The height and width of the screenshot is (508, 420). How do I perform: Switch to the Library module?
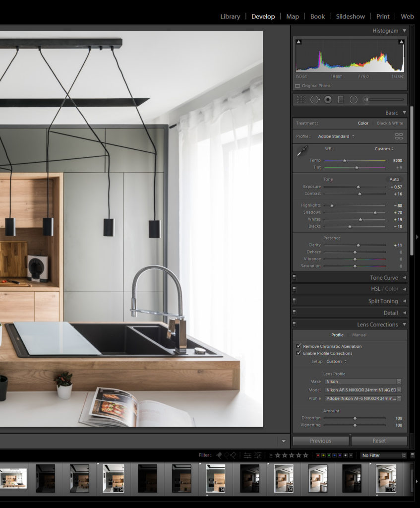click(230, 16)
